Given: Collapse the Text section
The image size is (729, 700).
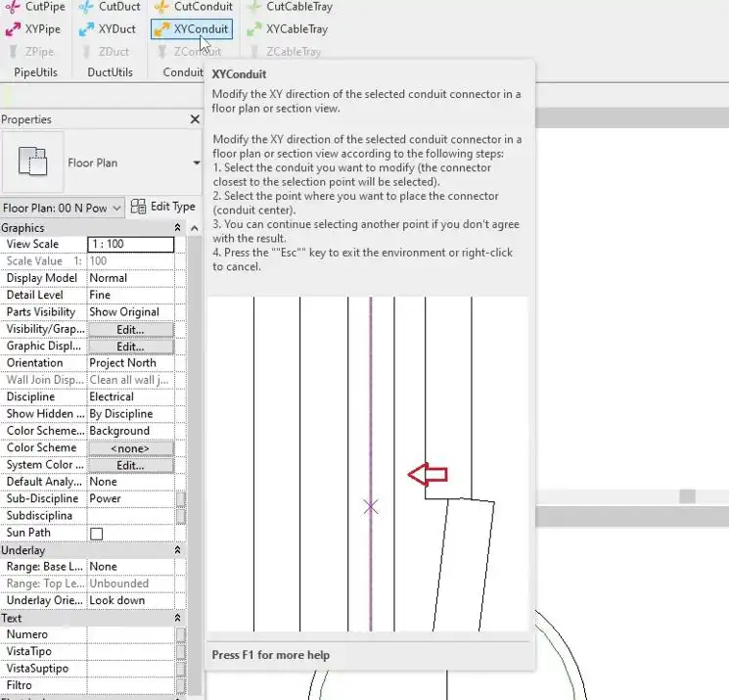Looking at the screenshot, I should point(177,618).
